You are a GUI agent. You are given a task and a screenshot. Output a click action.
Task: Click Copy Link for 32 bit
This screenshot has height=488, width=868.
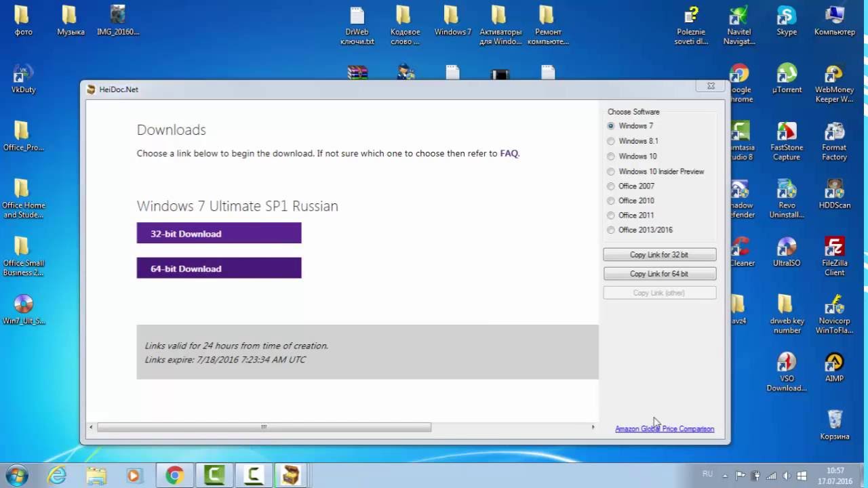(x=659, y=255)
